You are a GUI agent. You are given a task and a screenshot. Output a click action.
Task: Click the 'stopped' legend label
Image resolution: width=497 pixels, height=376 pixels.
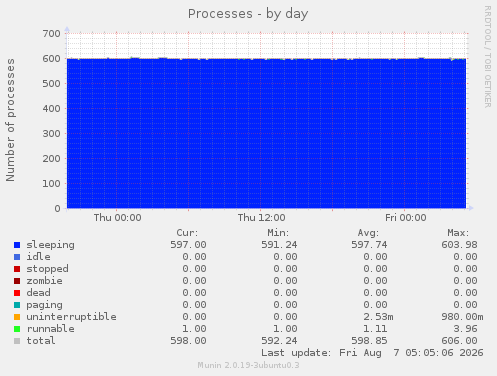(x=48, y=269)
